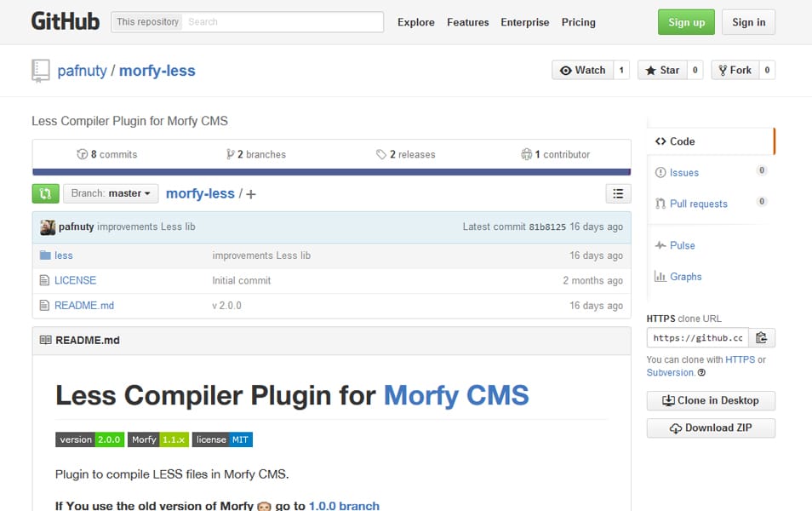Open the Explore menu
The height and width of the screenshot is (511, 812).
pyautogui.click(x=415, y=22)
